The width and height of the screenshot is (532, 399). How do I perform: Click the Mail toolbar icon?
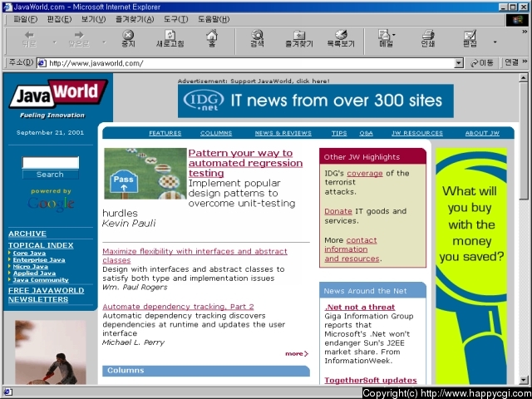[x=385, y=39]
